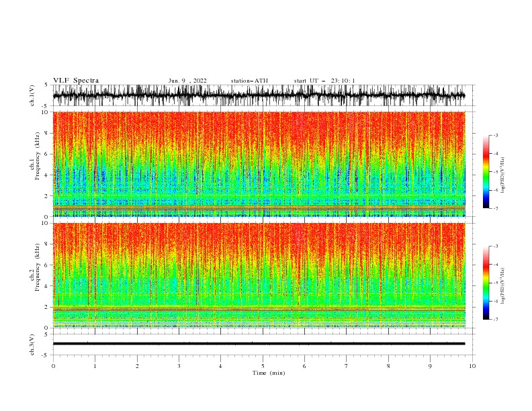This screenshot has height=411, width=532.
Task: Click the ch.2 spectrogram panel
Action: point(259,275)
